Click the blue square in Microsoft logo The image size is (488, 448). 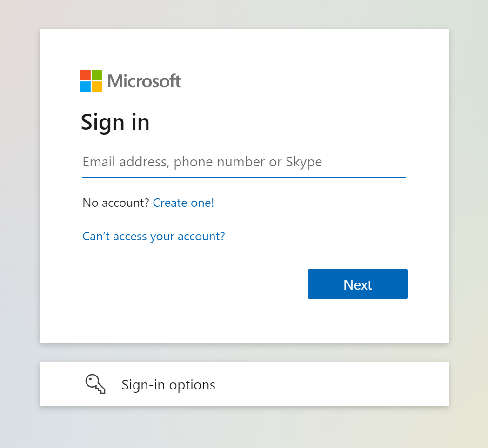(x=86, y=86)
